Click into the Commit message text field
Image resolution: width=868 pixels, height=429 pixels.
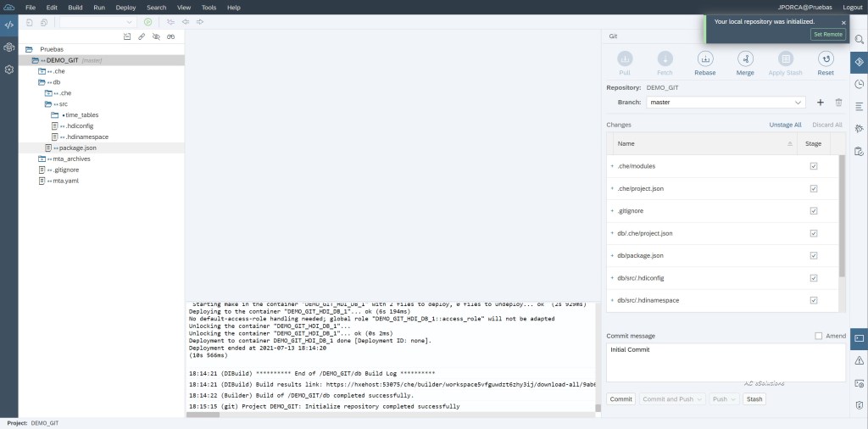tap(725, 362)
